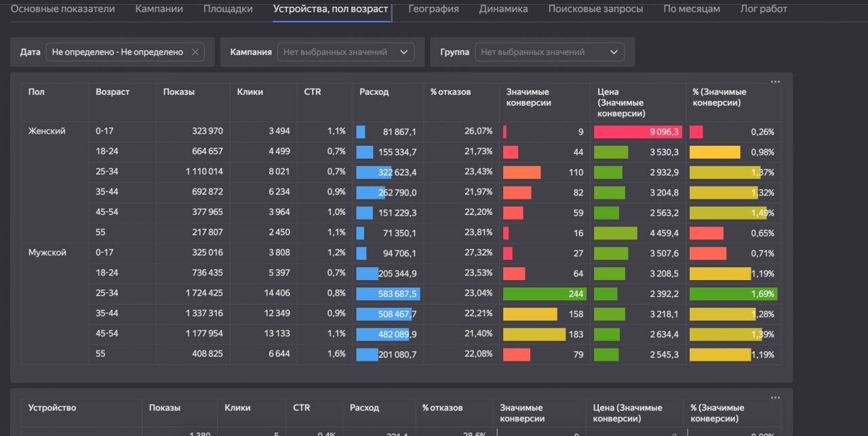
Task: Open the Площадки section
Action: pos(226,9)
